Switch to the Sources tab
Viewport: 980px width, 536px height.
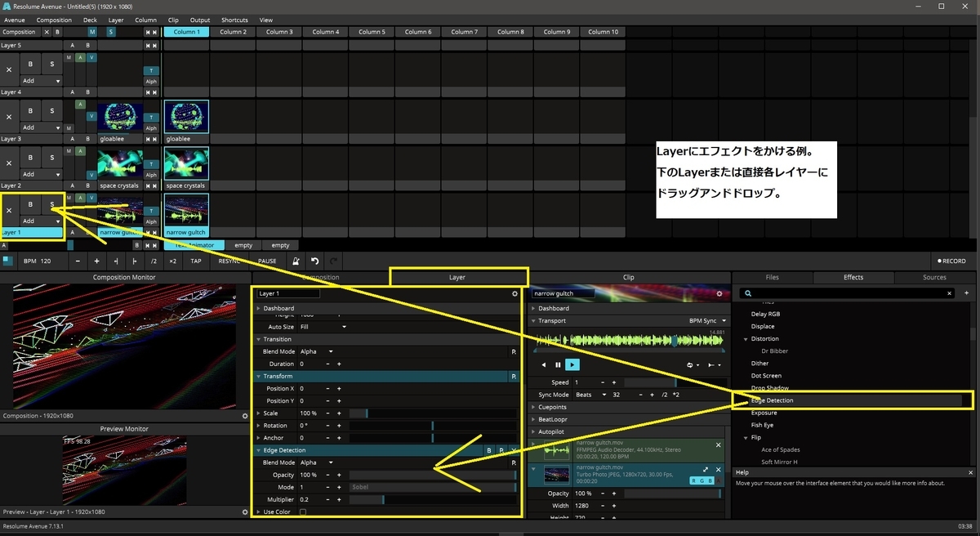[934, 277]
